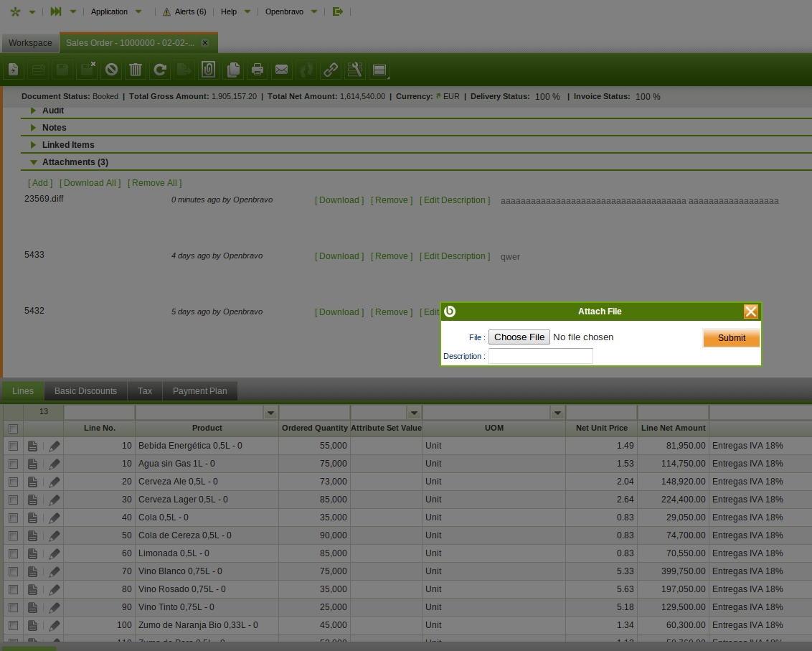Check the select-all checkbox in grid header
Viewport: 812px width, 651px height.
[x=13, y=428]
